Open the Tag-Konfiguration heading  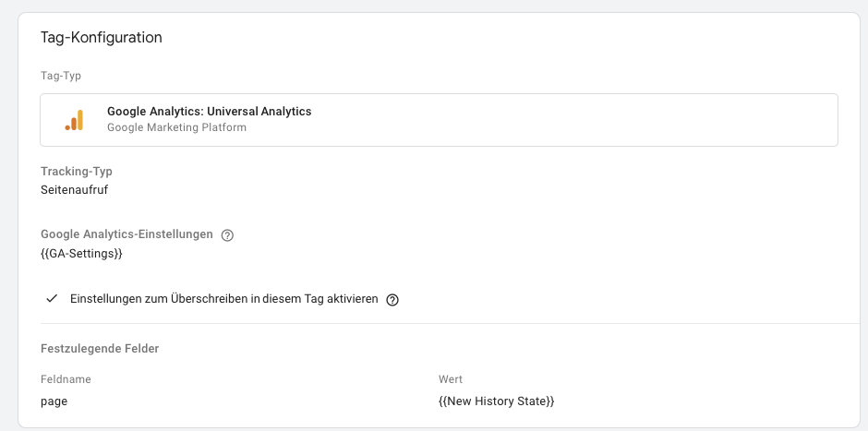(102, 38)
